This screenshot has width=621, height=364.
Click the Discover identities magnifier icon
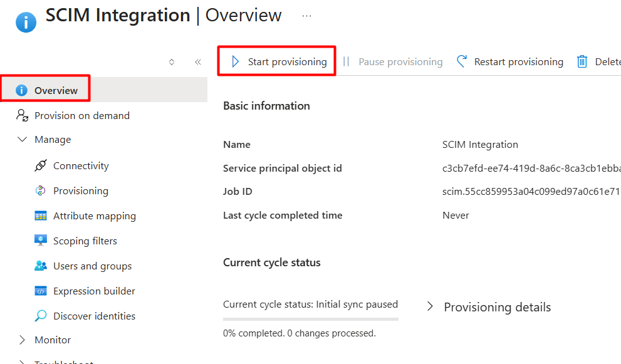click(40, 316)
